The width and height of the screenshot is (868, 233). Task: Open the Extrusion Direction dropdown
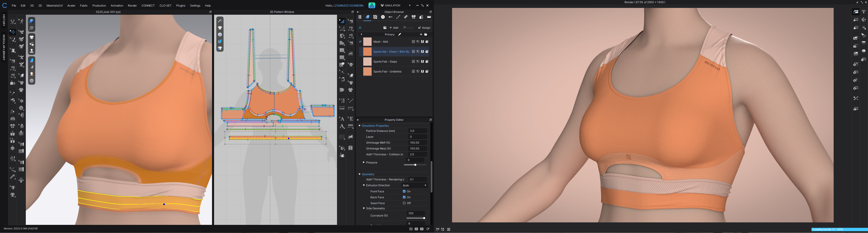click(415, 186)
